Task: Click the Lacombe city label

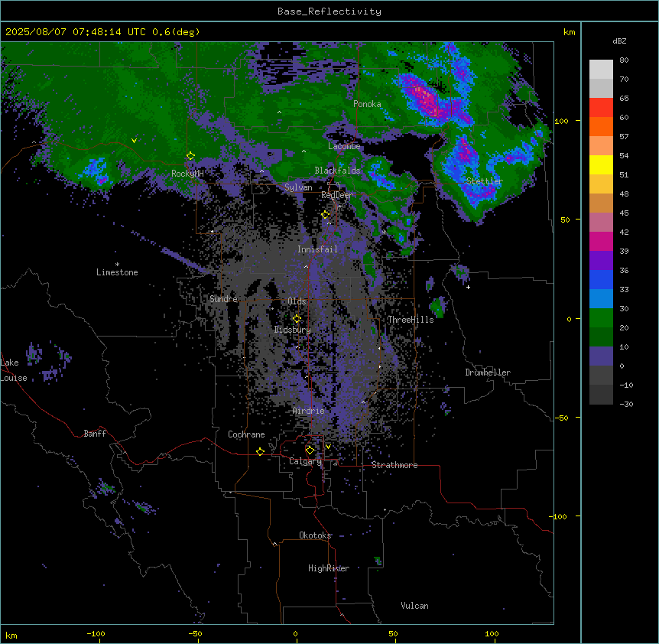Action: tap(344, 146)
